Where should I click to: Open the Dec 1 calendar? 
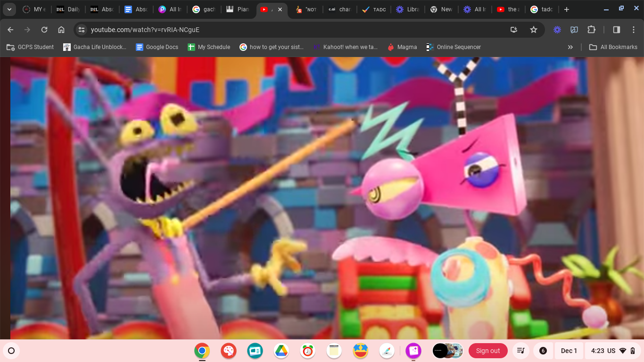click(569, 351)
